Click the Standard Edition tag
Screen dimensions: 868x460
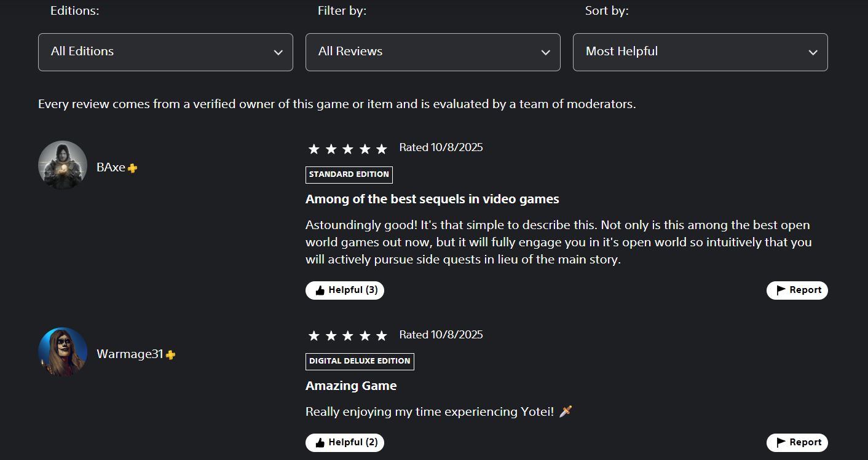pyautogui.click(x=349, y=175)
